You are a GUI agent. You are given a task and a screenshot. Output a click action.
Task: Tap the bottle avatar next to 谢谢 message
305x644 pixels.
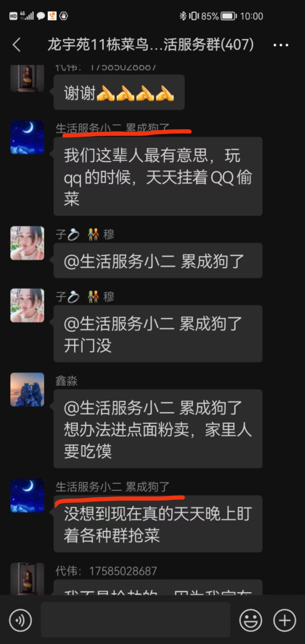pyautogui.click(x=27, y=78)
